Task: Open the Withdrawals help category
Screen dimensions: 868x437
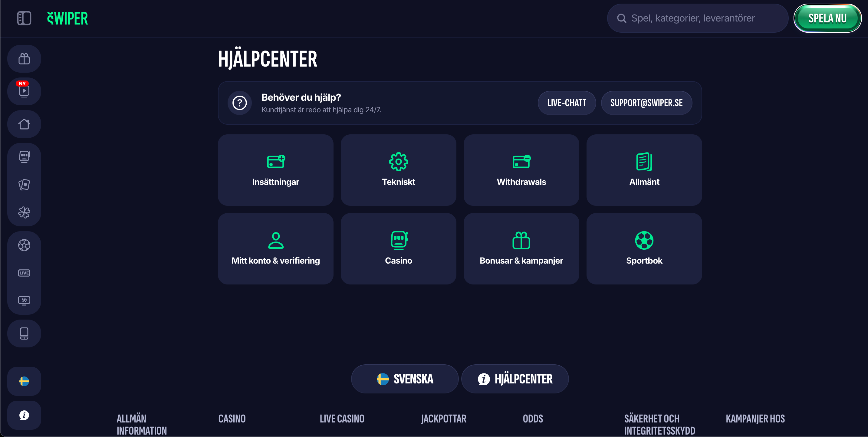Action: (521, 170)
